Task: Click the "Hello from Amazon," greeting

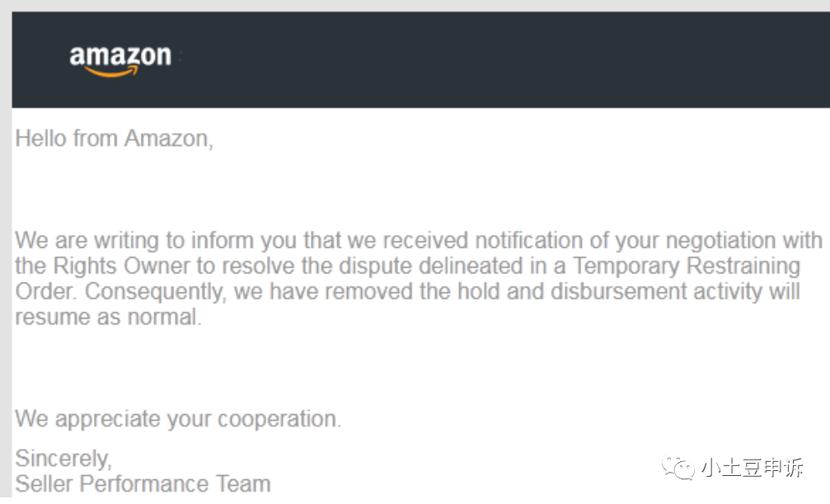Action: click(x=114, y=138)
